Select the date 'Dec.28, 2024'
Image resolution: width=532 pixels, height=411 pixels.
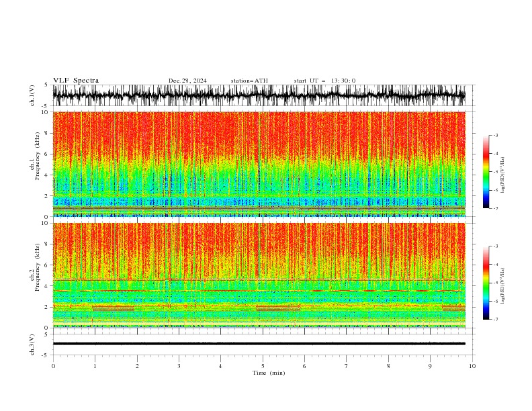pos(187,81)
